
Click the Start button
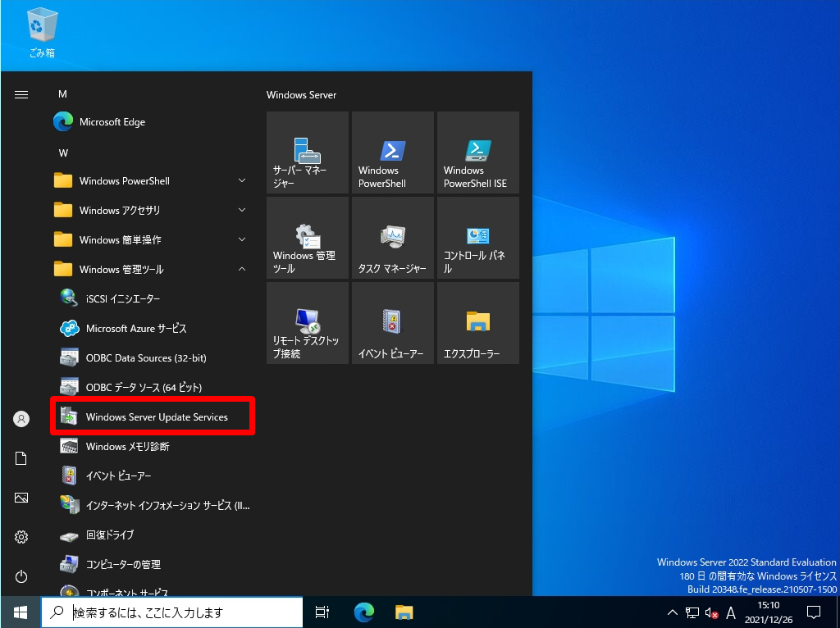point(21,612)
